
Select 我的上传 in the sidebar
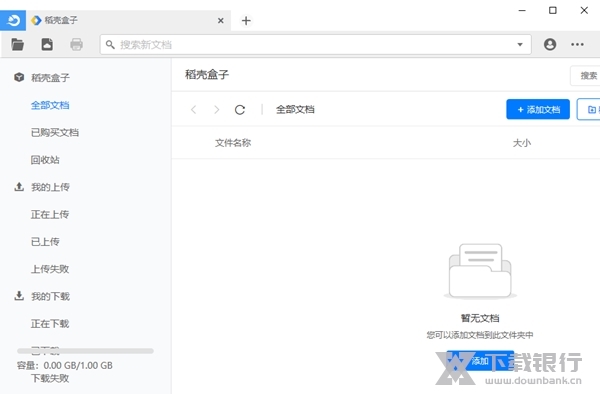[50, 187]
